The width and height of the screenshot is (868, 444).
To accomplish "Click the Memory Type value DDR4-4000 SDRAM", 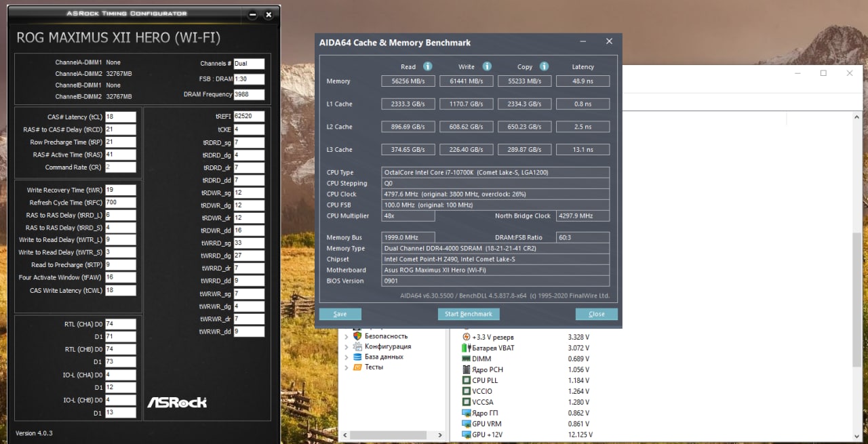I will point(496,248).
